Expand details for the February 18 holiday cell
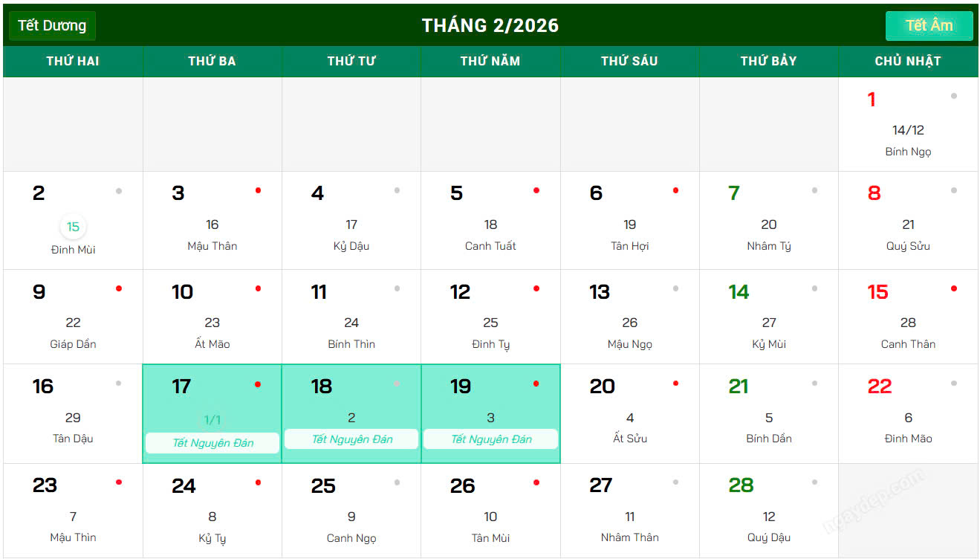 pos(351,414)
